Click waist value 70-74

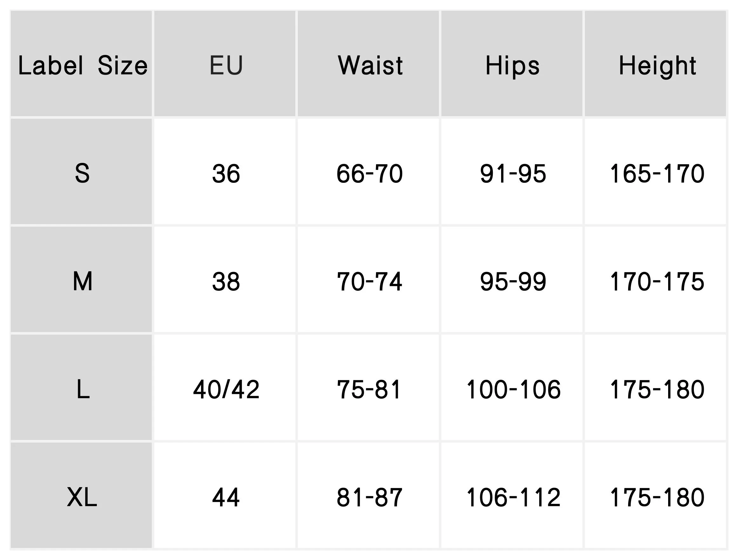[369, 281]
